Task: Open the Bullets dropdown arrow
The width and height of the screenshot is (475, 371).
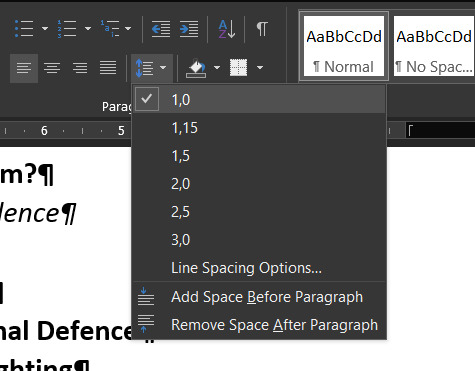Action: click(45, 29)
